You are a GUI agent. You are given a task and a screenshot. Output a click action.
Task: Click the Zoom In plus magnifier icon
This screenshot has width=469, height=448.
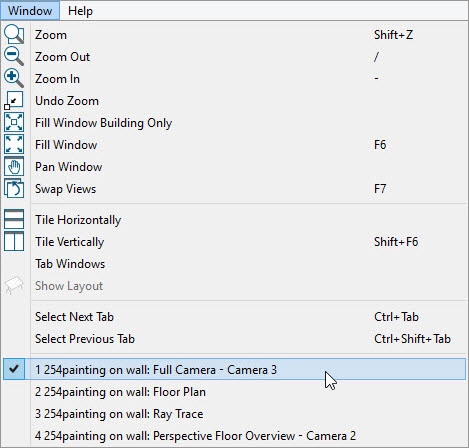(14, 78)
